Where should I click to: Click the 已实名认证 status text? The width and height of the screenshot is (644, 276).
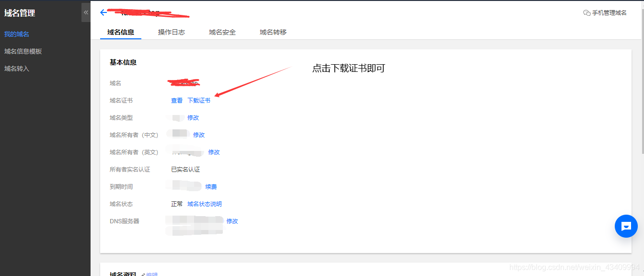[x=185, y=170]
